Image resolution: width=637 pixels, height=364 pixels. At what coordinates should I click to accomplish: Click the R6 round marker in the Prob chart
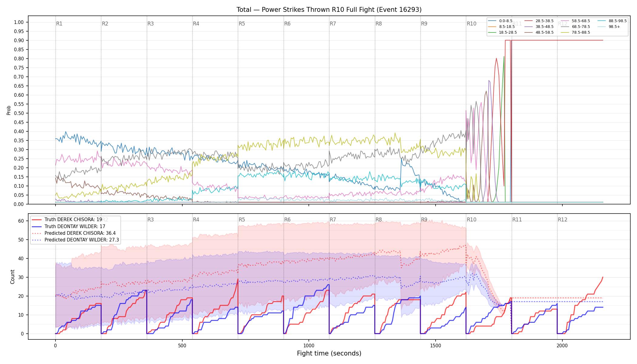pyautogui.click(x=287, y=24)
